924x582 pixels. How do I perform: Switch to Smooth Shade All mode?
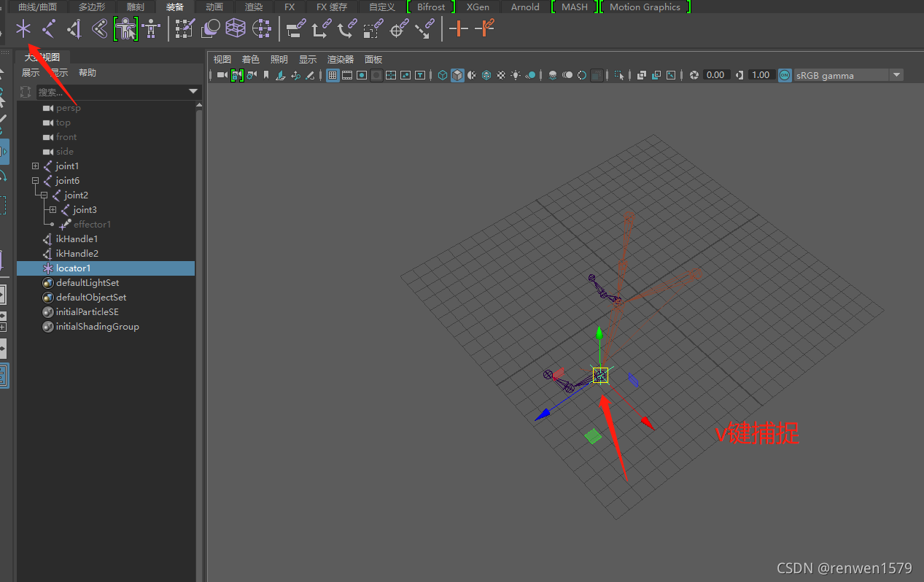[457, 75]
